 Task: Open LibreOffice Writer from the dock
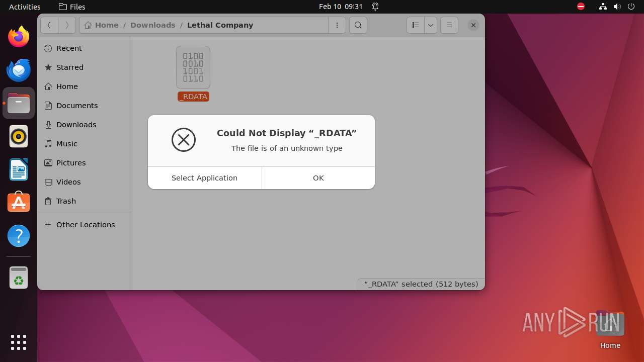(x=19, y=169)
